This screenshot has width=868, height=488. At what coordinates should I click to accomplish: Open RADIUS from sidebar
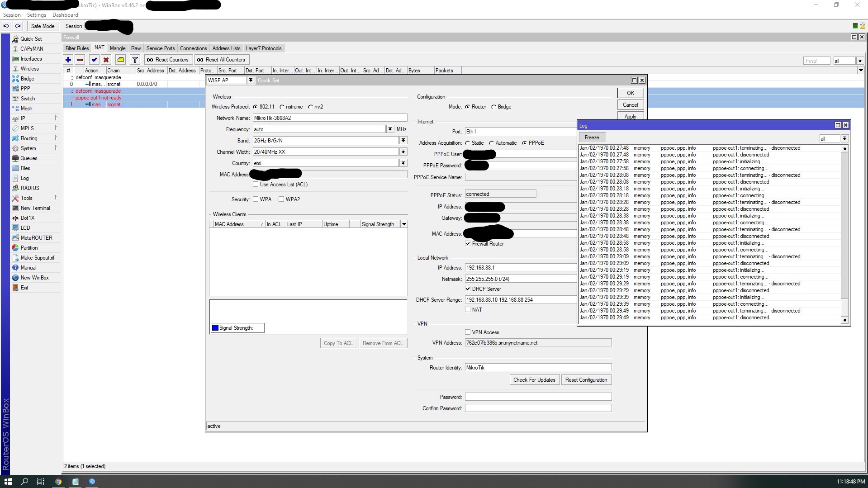(30, 188)
